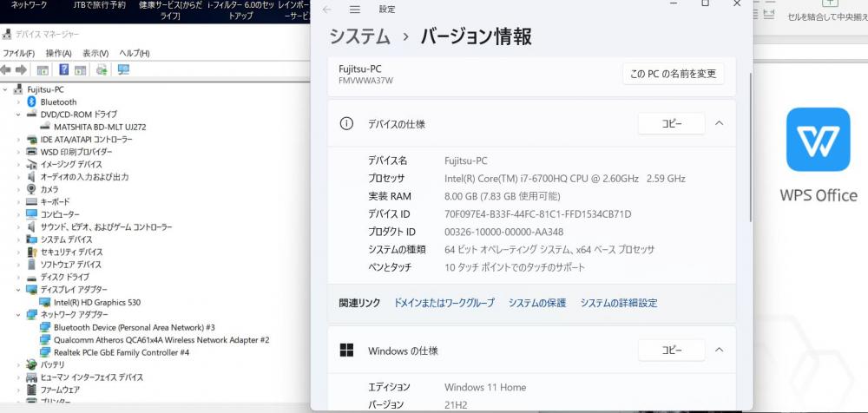868x413 pixels.
Task: Click the chip icon beside ファームウェア
Action: tap(31, 390)
